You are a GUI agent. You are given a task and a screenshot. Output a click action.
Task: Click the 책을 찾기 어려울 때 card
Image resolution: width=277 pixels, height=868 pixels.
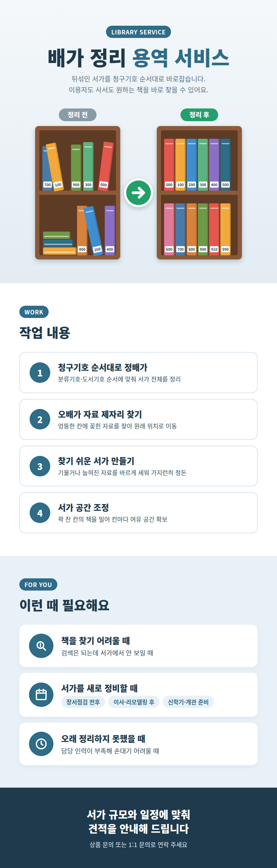click(x=138, y=646)
